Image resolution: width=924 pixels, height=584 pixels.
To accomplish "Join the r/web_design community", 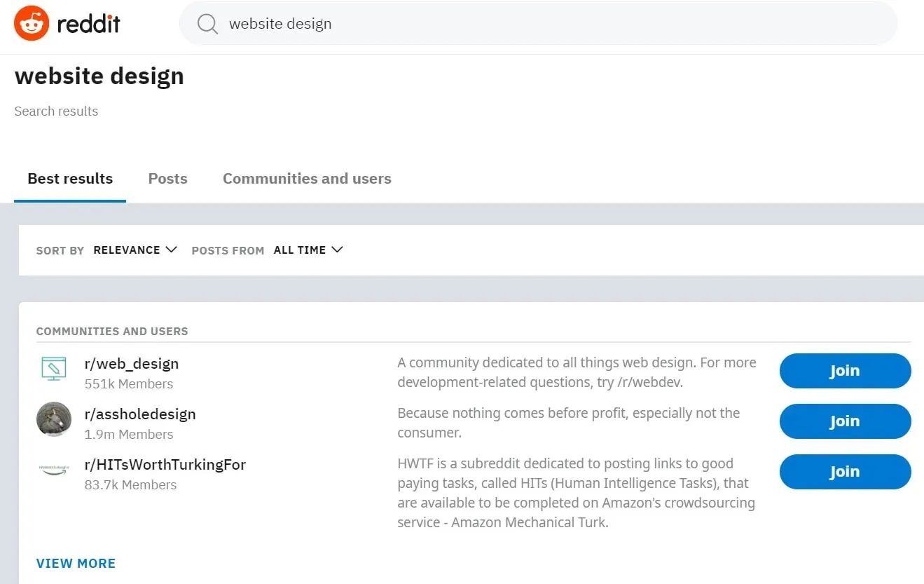I will point(845,371).
